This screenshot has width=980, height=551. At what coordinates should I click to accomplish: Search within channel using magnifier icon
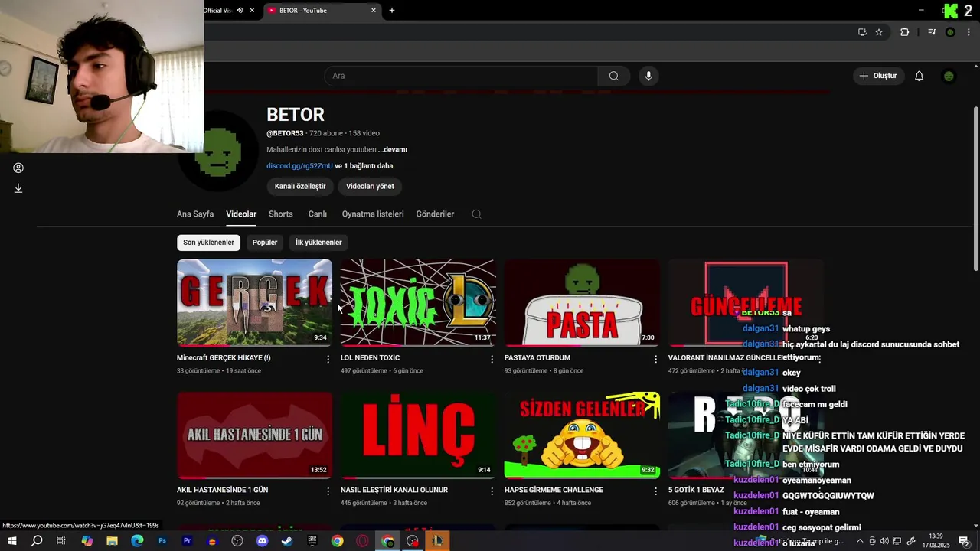click(x=476, y=214)
